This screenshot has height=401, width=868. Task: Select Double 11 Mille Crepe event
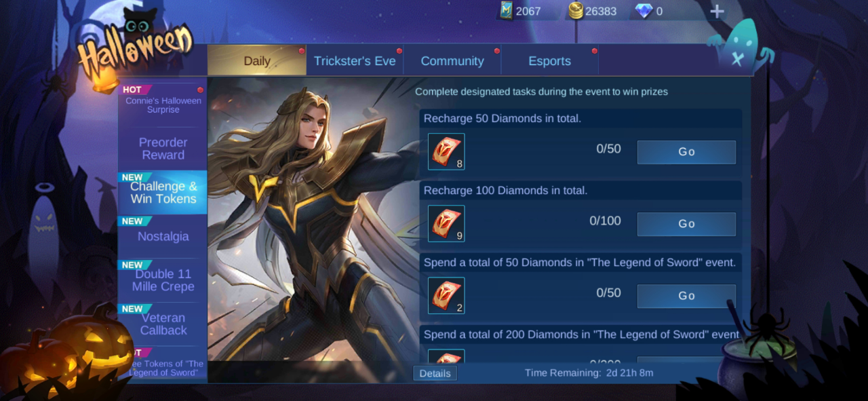(x=163, y=278)
